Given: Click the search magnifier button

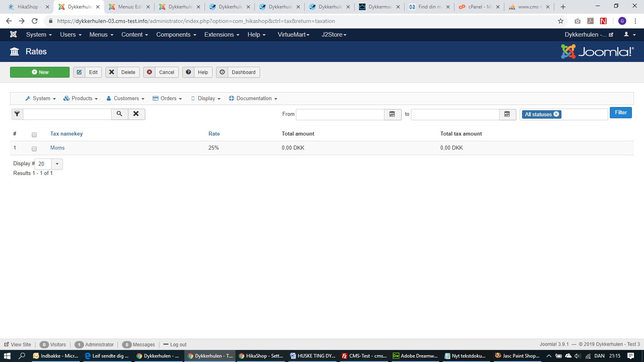Looking at the screenshot, I should click(120, 114).
